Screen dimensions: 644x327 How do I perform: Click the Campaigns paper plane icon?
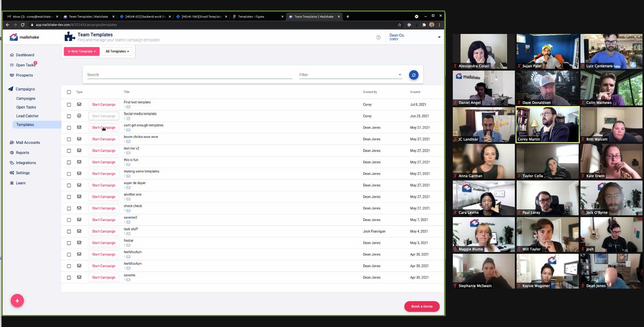tap(11, 89)
